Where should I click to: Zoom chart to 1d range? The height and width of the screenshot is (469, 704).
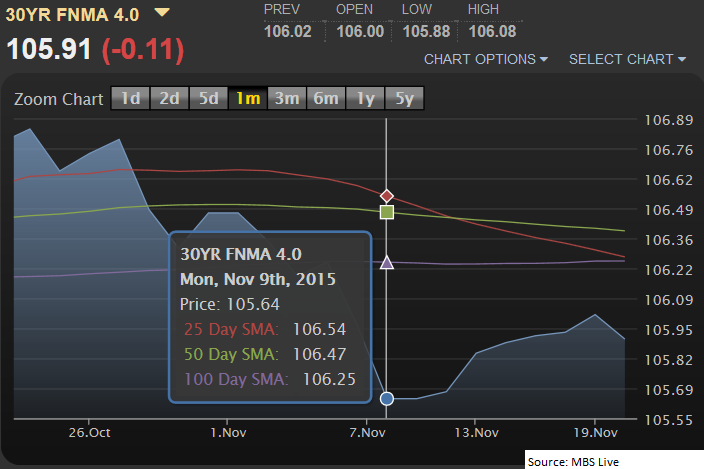click(130, 98)
